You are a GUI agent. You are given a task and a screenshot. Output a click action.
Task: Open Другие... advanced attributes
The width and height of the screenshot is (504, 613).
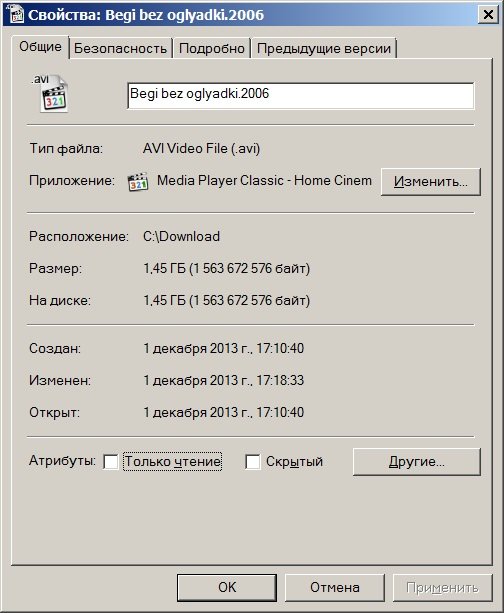click(416, 462)
